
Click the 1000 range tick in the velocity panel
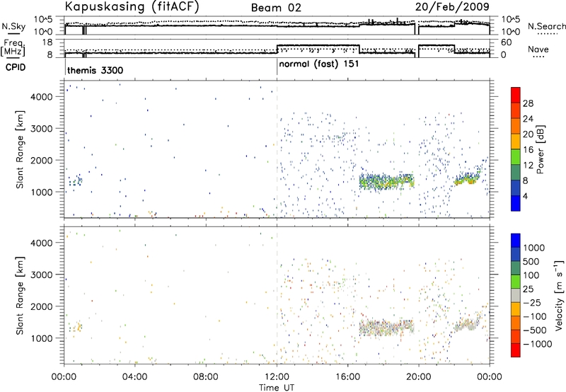42,338
